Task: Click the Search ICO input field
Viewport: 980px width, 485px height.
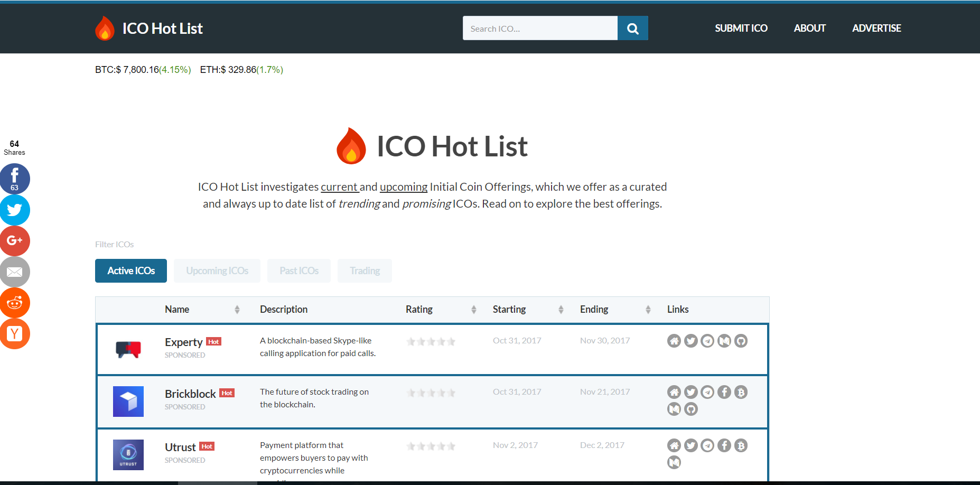Action: coord(540,28)
